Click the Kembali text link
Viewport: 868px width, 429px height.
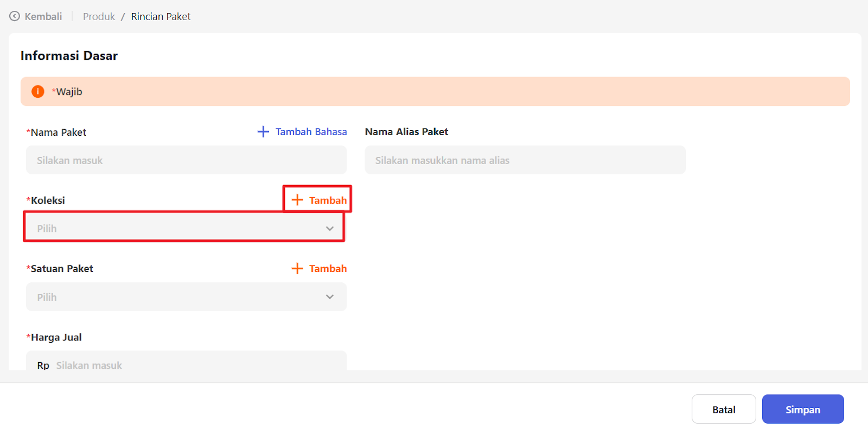tap(43, 17)
